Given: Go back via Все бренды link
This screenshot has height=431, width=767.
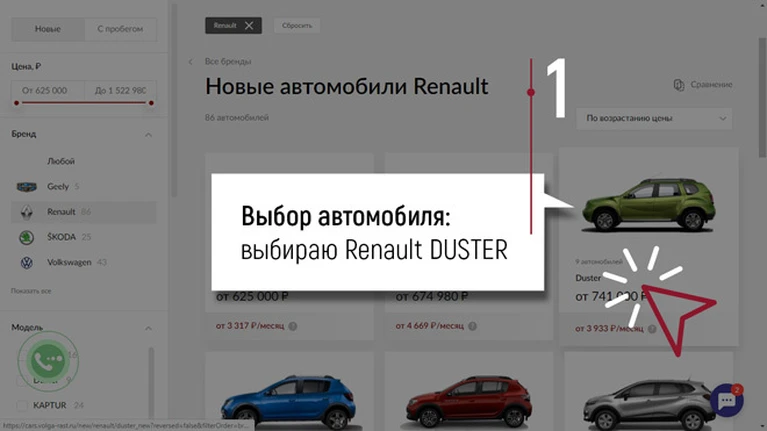Looking at the screenshot, I should coord(228,62).
